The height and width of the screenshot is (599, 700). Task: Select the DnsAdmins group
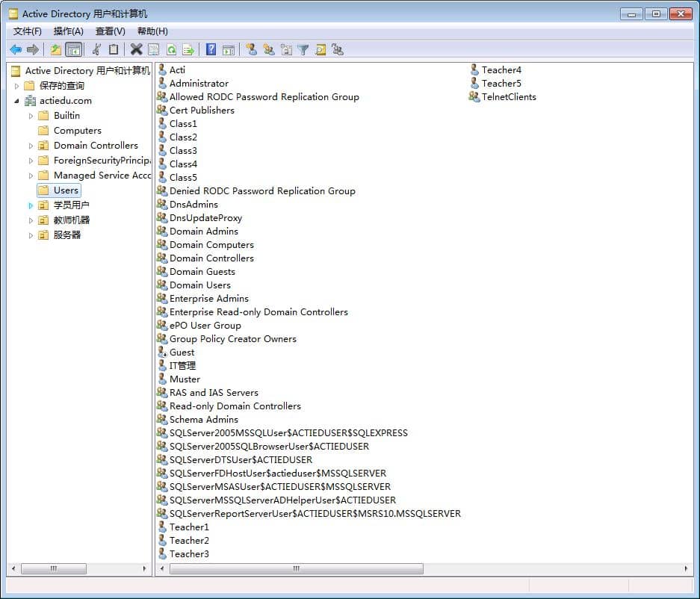click(x=193, y=204)
